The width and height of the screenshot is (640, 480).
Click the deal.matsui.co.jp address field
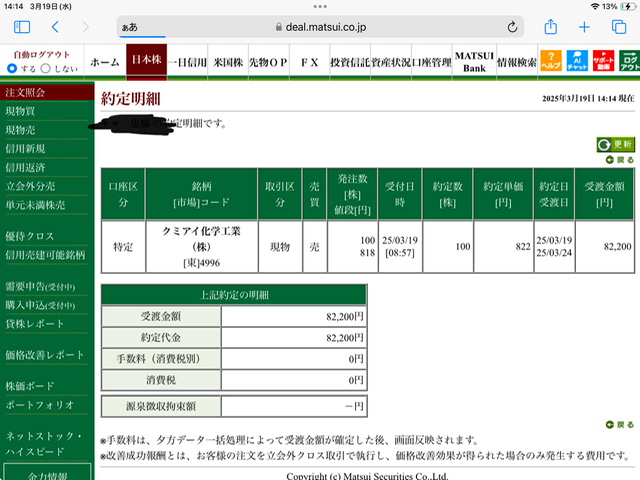pyautogui.click(x=320, y=27)
